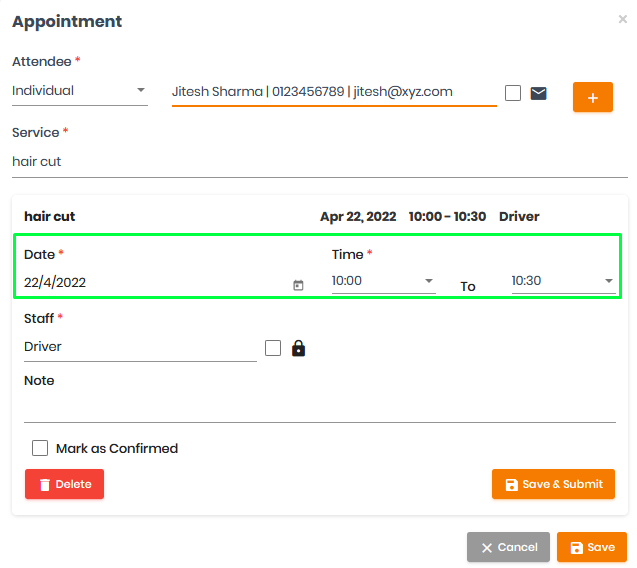Click the bold hair cut summary heading

coord(50,217)
